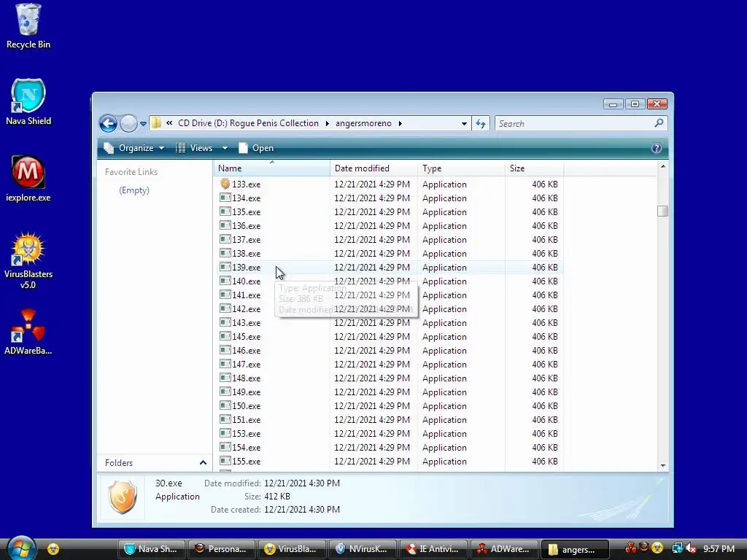The width and height of the screenshot is (747, 560).
Task: Open the Organize menu
Action: 134,148
